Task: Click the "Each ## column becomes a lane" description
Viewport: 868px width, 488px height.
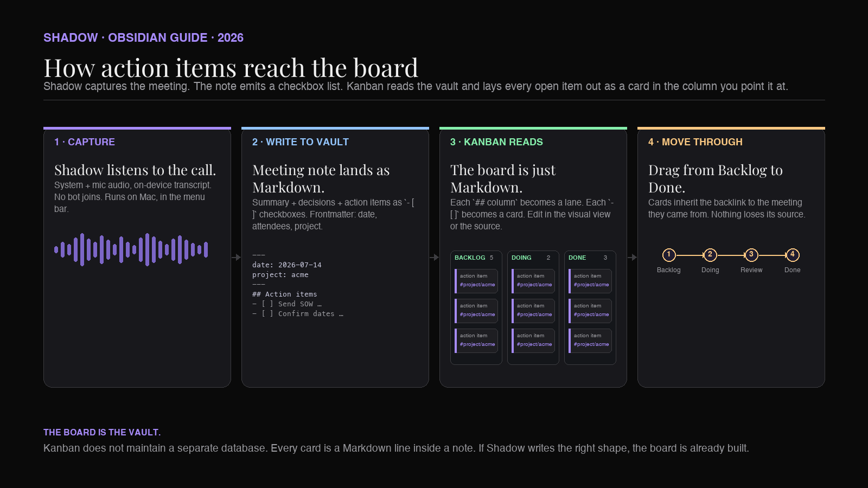Action: tap(532, 214)
